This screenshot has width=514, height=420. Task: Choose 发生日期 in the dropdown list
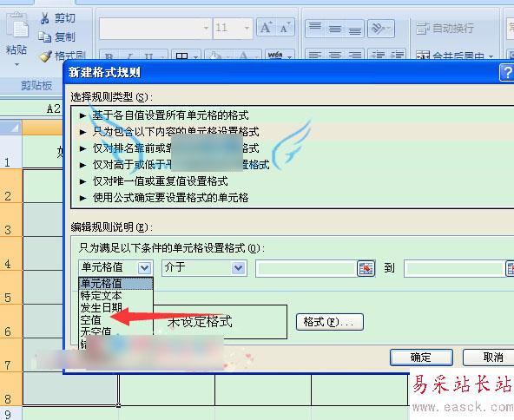tap(115, 308)
